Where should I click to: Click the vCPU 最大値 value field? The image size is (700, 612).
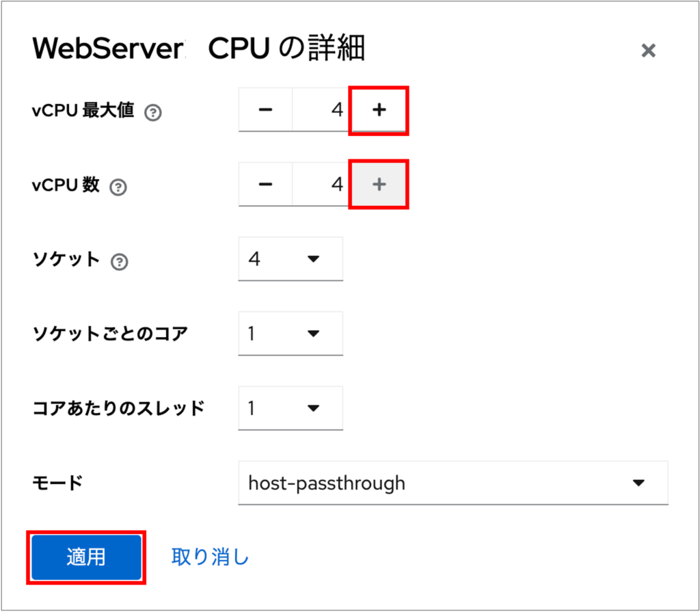[321, 110]
